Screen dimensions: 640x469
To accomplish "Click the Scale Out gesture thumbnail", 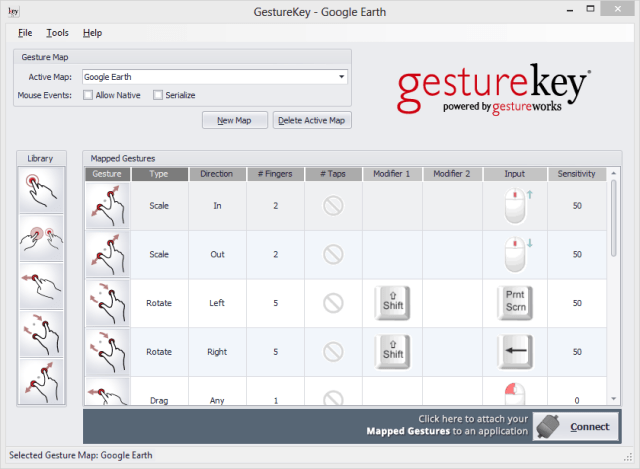I will pyautogui.click(x=108, y=254).
